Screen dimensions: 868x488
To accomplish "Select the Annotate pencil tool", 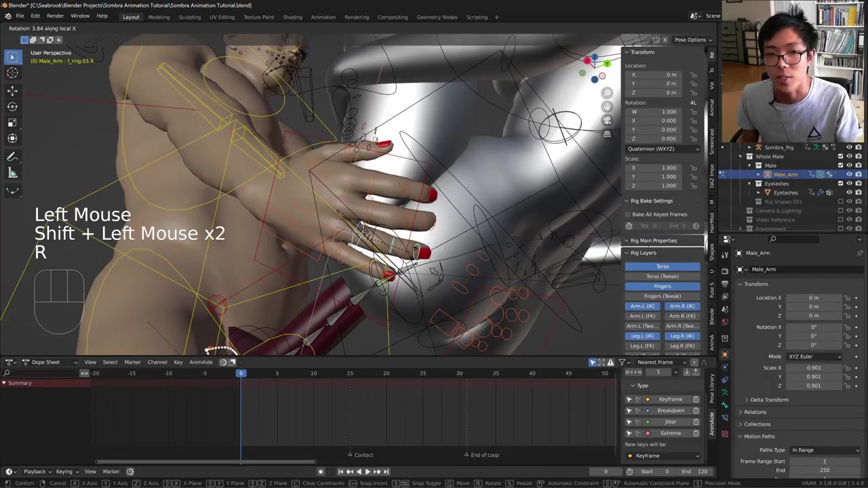I will [12, 157].
